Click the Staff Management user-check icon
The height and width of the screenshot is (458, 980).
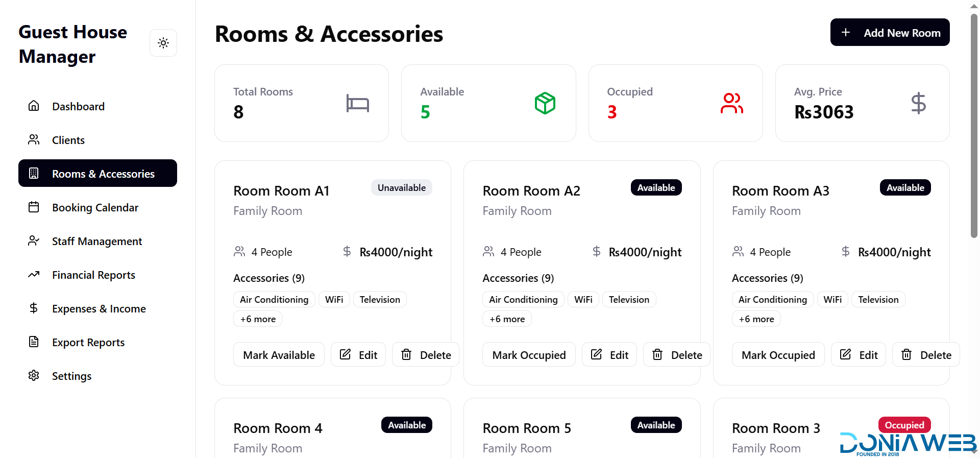pyautogui.click(x=34, y=241)
